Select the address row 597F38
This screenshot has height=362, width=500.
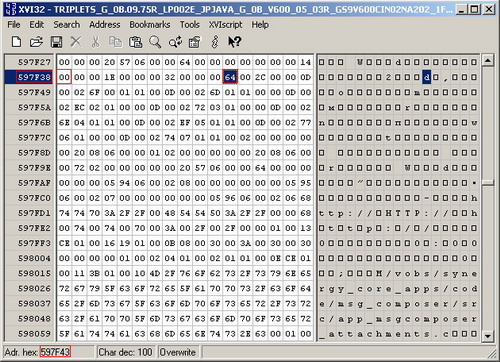[x=34, y=77]
